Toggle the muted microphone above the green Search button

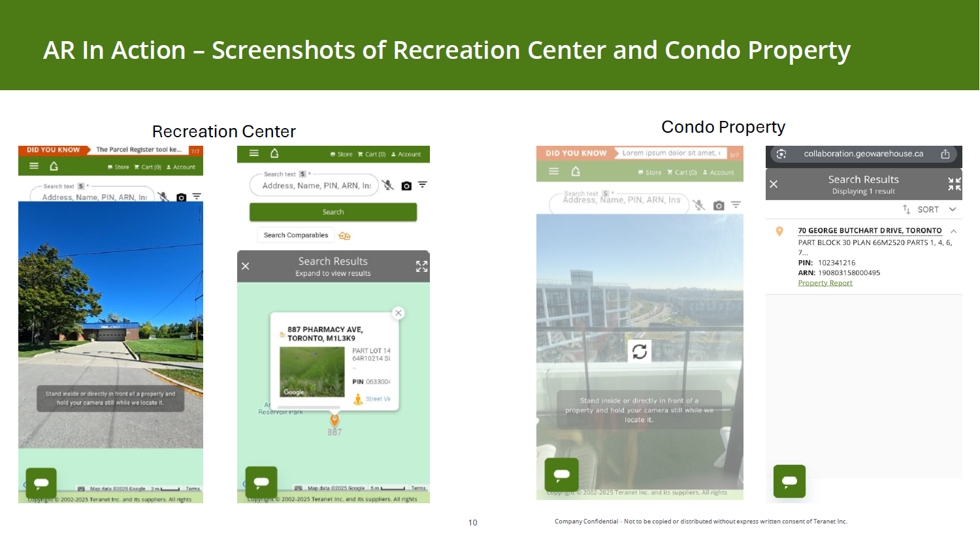tap(388, 186)
